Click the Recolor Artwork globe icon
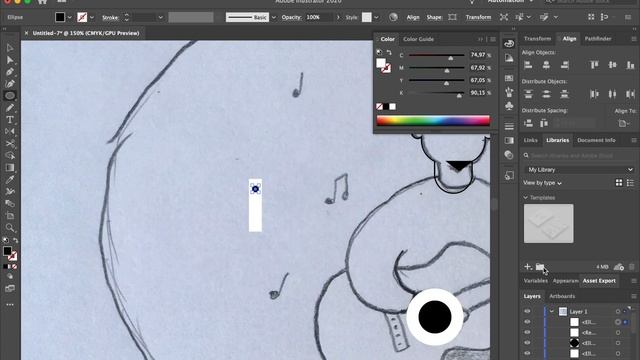 point(393,17)
